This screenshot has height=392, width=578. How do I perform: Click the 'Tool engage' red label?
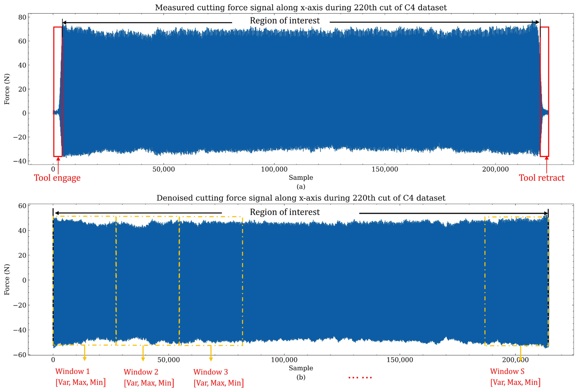pos(57,178)
